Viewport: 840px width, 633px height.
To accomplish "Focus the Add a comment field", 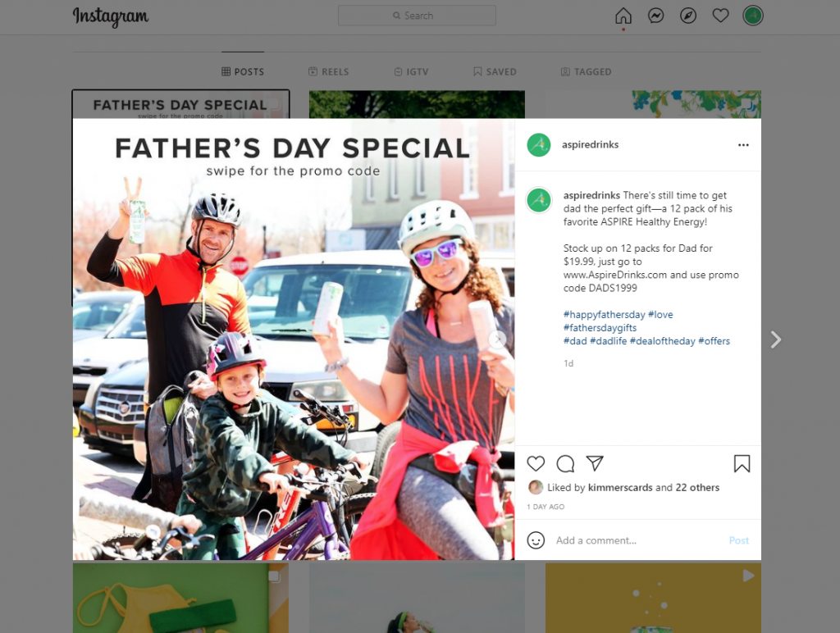I will pyautogui.click(x=637, y=540).
